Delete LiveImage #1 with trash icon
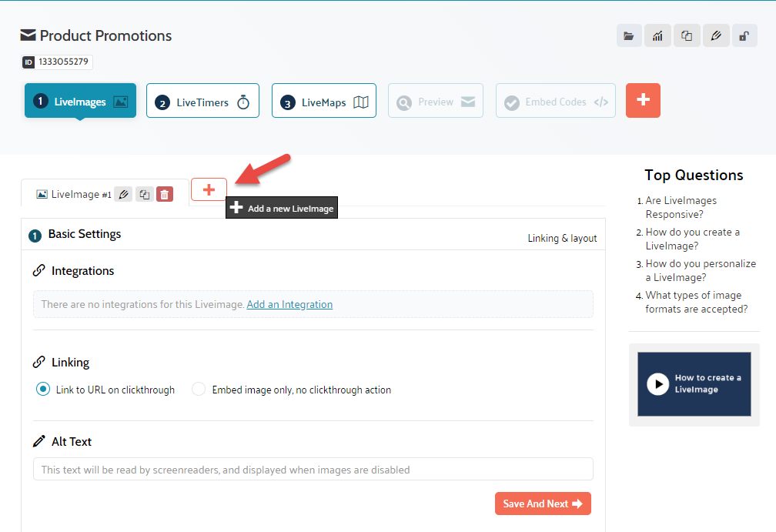This screenshot has width=776, height=532. (165, 195)
